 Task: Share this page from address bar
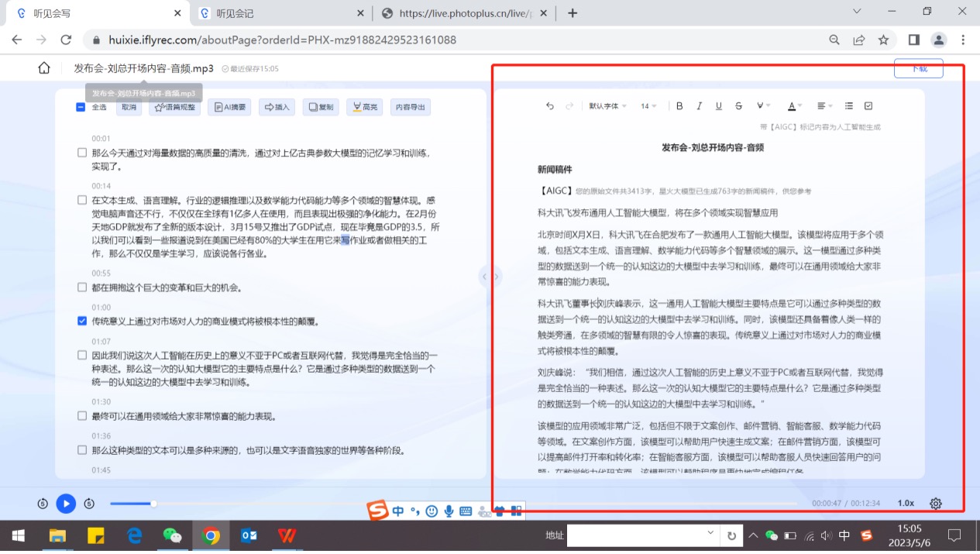pyautogui.click(x=859, y=40)
